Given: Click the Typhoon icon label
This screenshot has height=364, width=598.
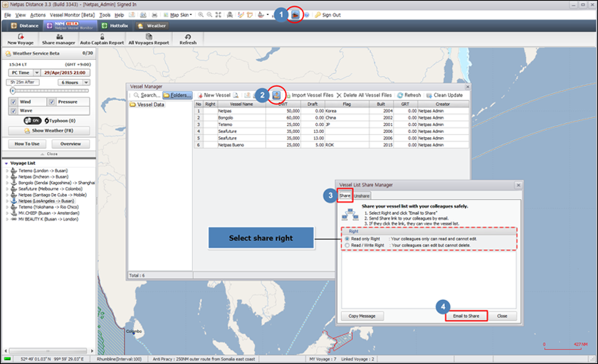Looking at the screenshot, I should click(60, 121).
